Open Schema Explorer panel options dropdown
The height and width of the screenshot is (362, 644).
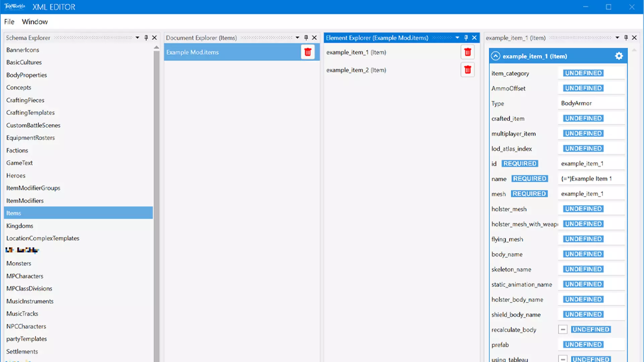[137, 38]
